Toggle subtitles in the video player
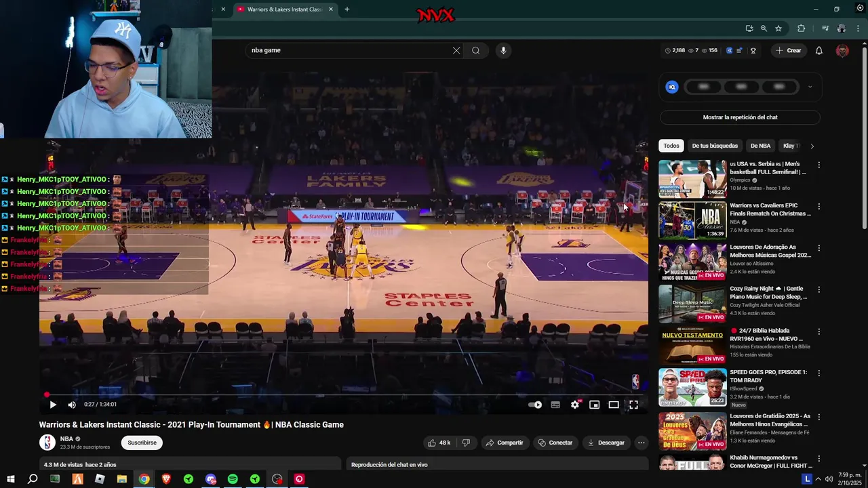This screenshot has width=868, height=488. (x=555, y=405)
